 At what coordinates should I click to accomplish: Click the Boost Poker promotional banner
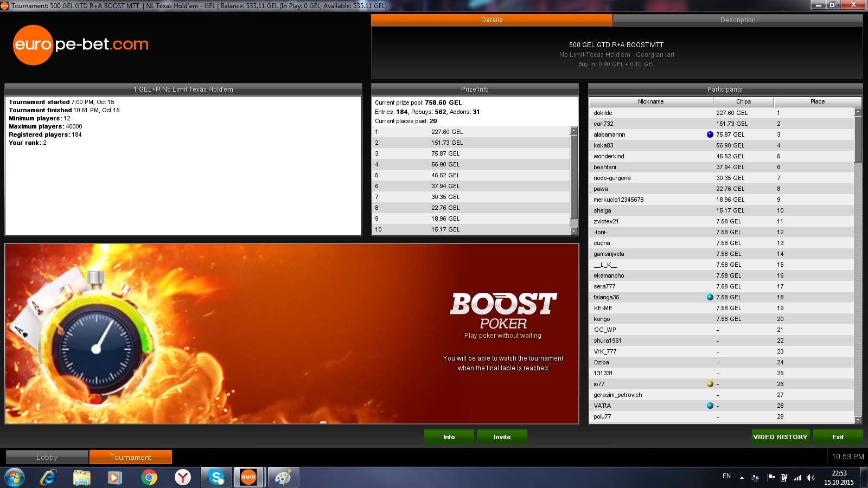[x=292, y=333]
